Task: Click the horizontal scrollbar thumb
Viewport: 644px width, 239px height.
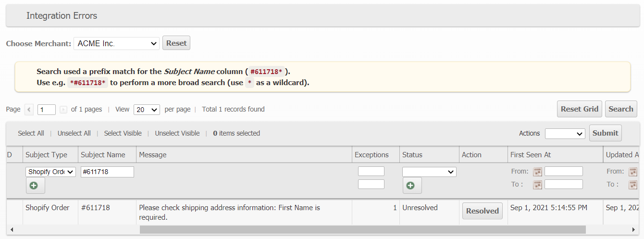Action: tap(362, 230)
